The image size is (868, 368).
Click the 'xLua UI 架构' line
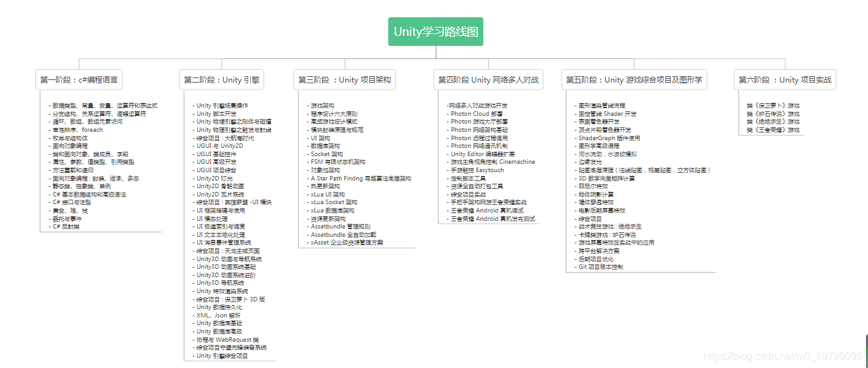[325, 195]
